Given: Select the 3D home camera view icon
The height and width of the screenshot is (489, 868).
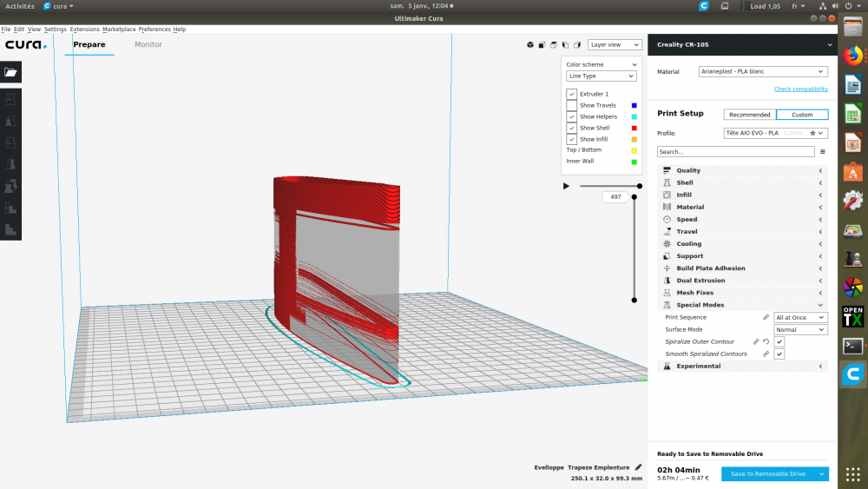Looking at the screenshot, I should 529,45.
